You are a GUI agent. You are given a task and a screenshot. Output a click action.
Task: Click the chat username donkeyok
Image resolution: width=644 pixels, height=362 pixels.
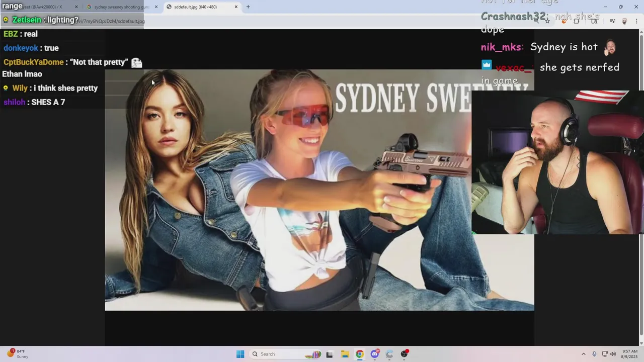coord(21,48)
